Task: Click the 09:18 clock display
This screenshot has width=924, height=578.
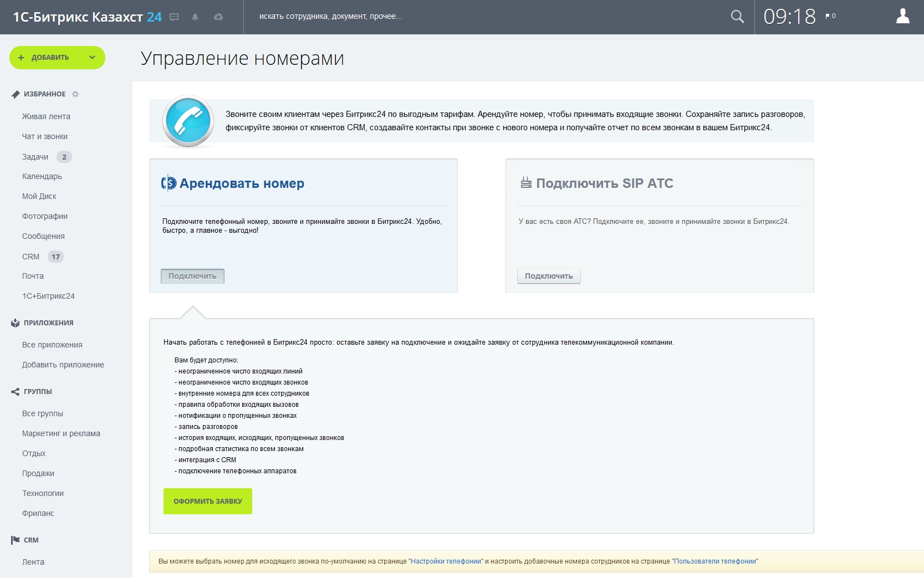Action: [790, 17]
